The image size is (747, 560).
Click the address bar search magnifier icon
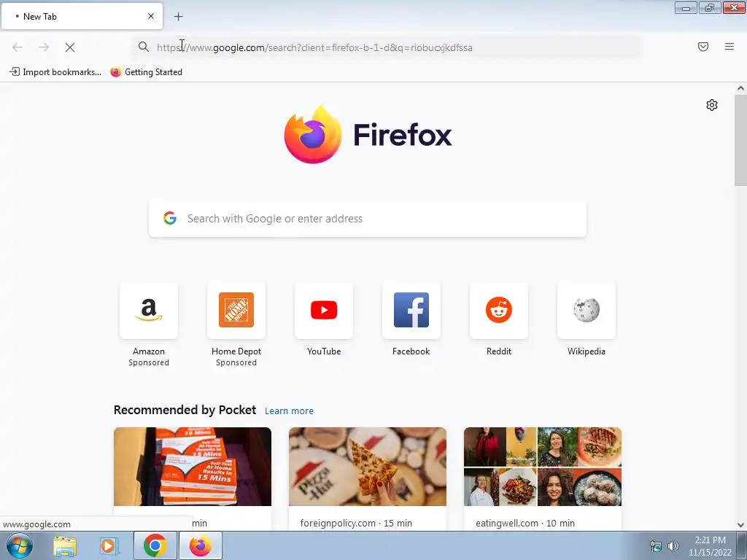click(x=144, y=47)
